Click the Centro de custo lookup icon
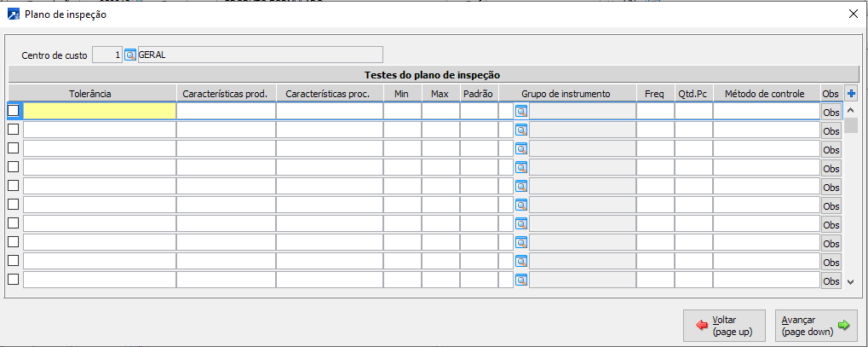Screen dimensions: 868x347 pyautogui.click(x=130, y=55)
